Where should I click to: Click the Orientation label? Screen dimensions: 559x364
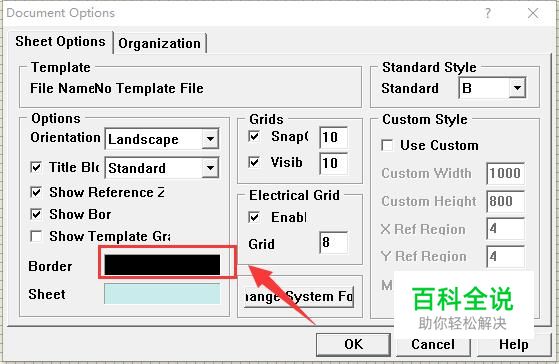pos(65,138)
